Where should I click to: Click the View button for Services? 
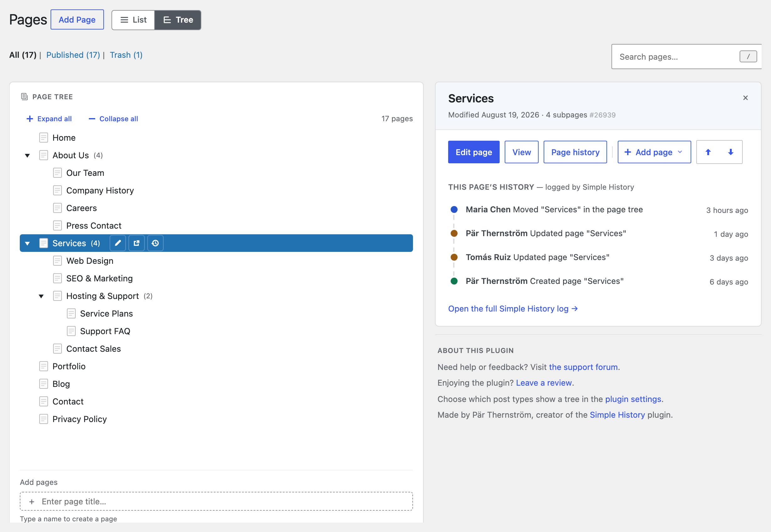coord(521,152)
